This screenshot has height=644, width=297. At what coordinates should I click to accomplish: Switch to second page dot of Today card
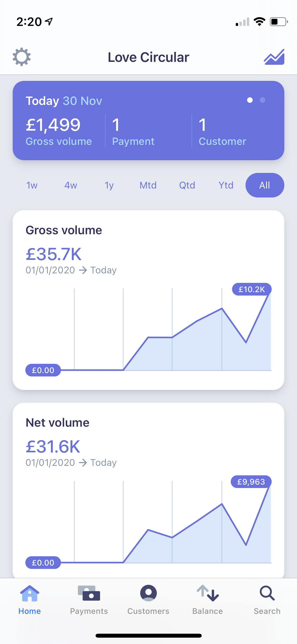click(262, 100)
